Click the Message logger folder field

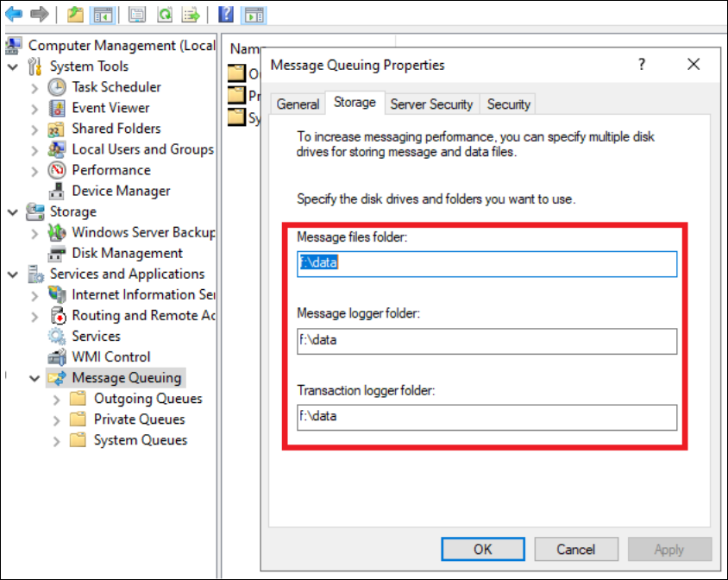click(486, 340)
